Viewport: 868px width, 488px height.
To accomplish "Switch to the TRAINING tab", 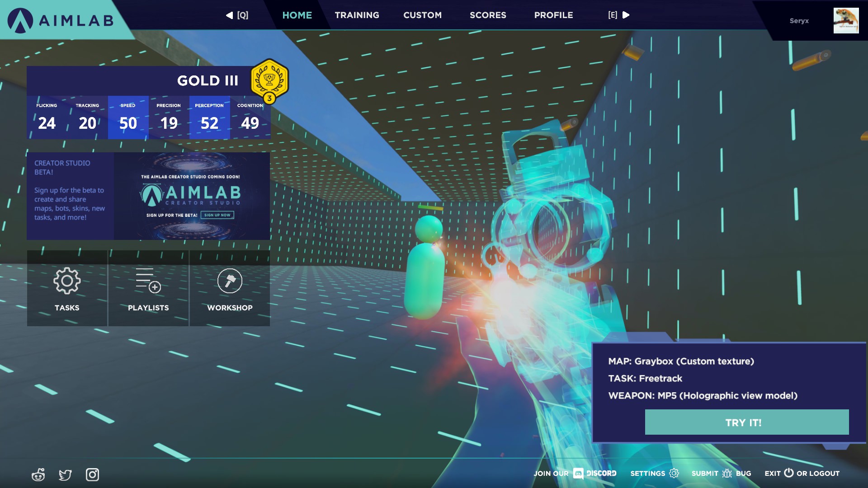I will [357, 15].
